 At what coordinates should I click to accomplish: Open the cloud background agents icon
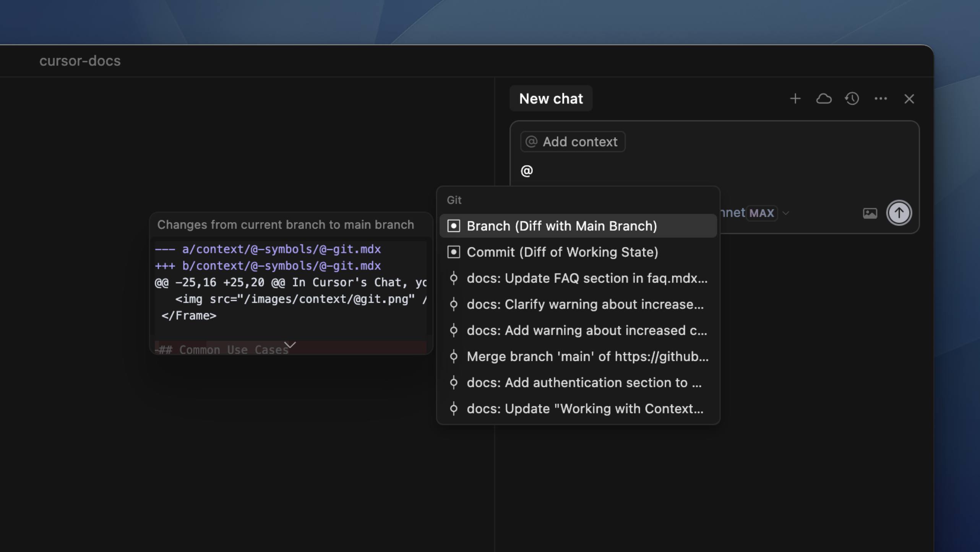(824, 99)
